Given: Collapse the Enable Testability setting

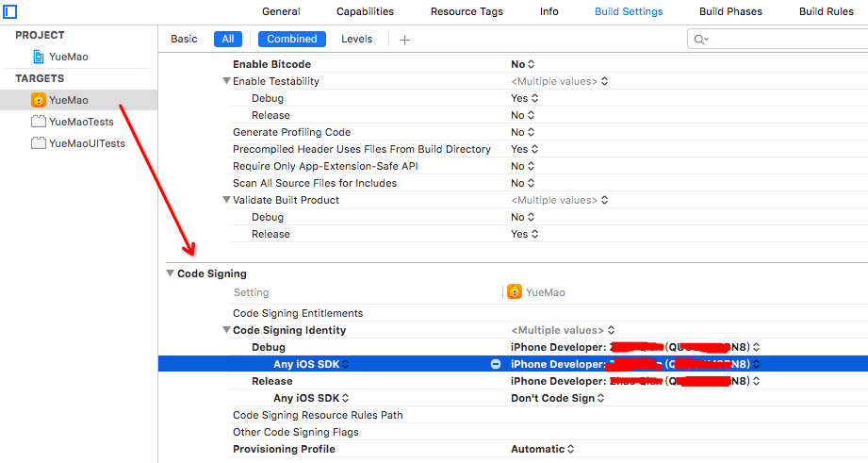Looking at the screenshot, I should point(226,81).
